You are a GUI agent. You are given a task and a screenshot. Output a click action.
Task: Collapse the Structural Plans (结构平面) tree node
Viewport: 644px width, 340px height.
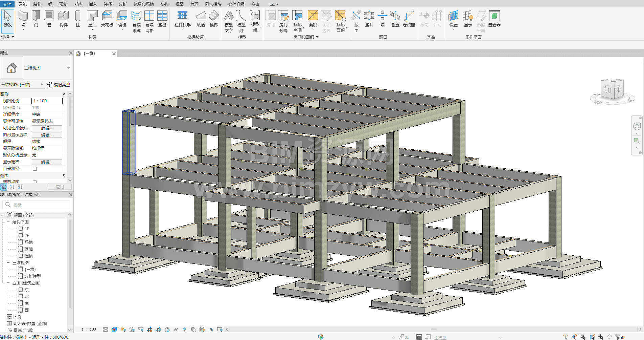click(x=8, y=222)
